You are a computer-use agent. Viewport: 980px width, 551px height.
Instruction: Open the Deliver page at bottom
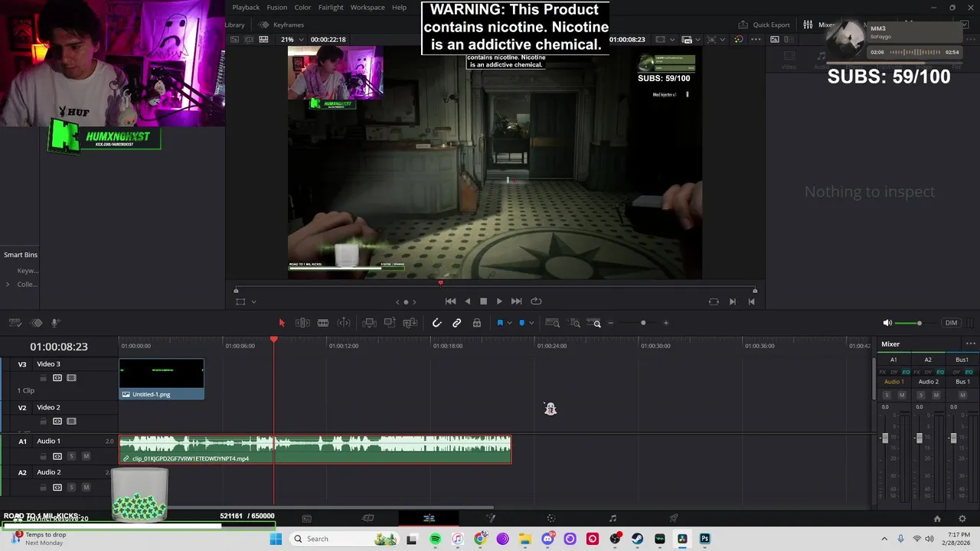point(674,518)
